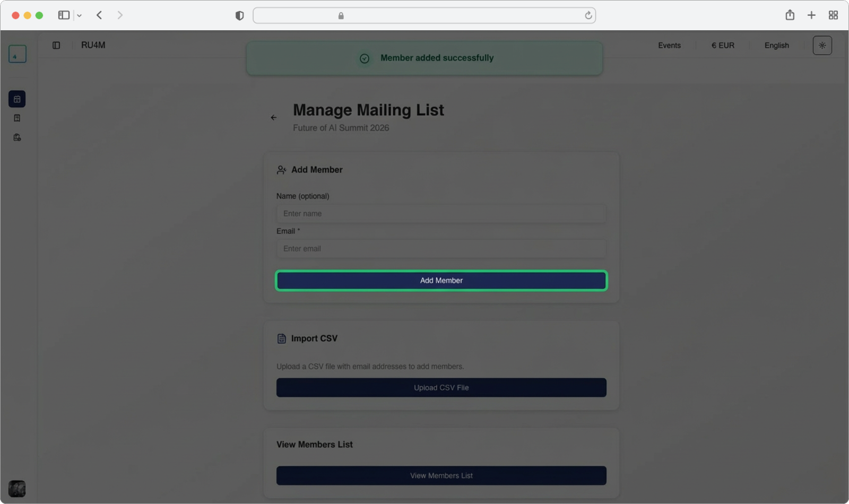Viewport: 849px width, 504px height.
Task: Click the back arrow beside Manage Mailing List
Action: coord(274,118)
